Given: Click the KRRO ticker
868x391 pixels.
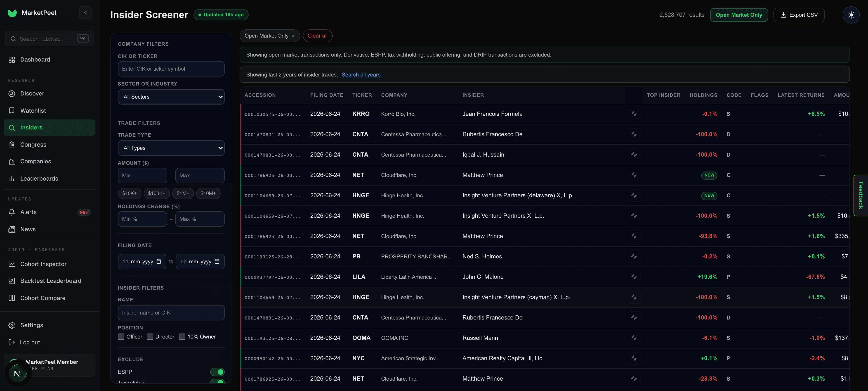Looking at the screenshot, I should [361, 114].
